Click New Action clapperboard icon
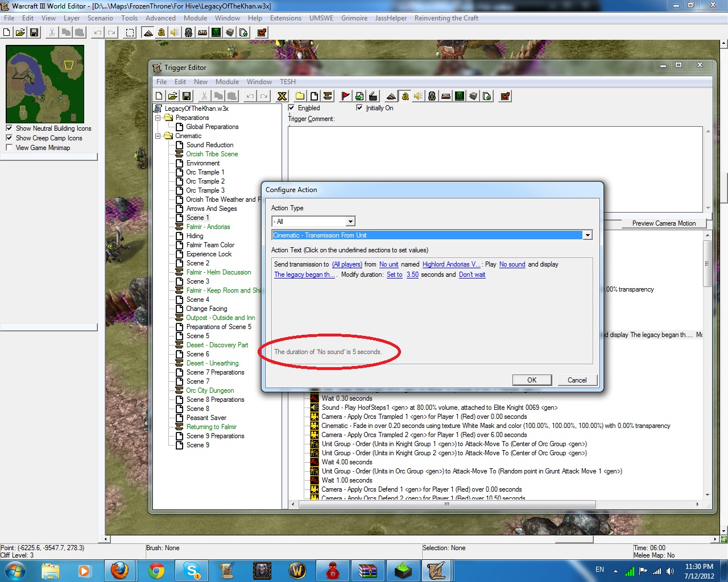Image resolution: width=728 pixels, height=582 pixels. [x=373, y=96]
